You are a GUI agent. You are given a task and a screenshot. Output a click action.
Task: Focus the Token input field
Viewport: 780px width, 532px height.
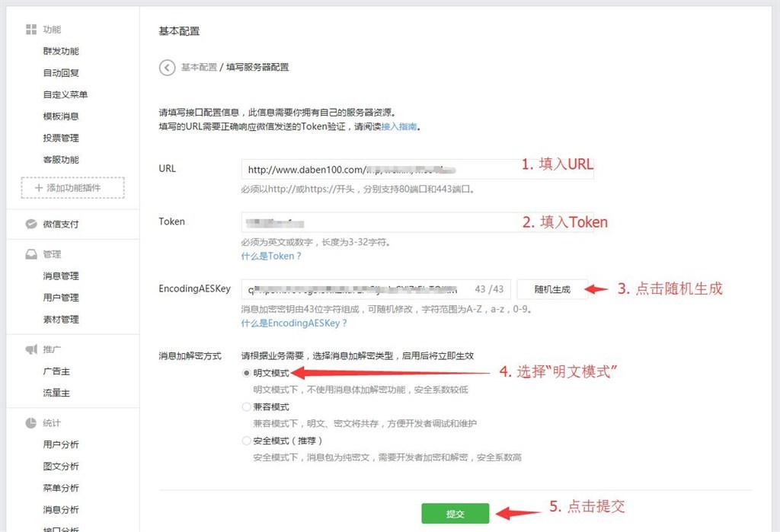[x=417, y=222]
